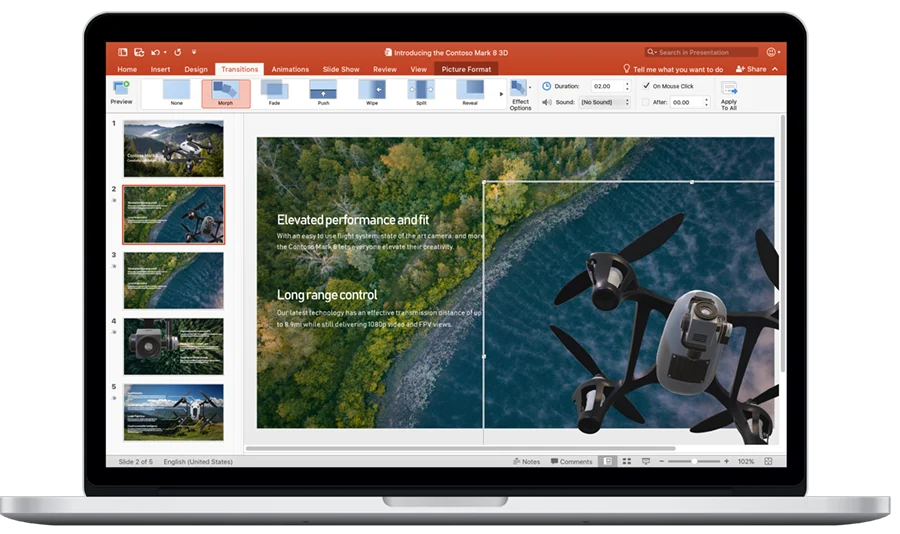Start Slide Show view icon in status bar
Image resolution: width=900 pixels, height=534 pixels.
point(646,461)
